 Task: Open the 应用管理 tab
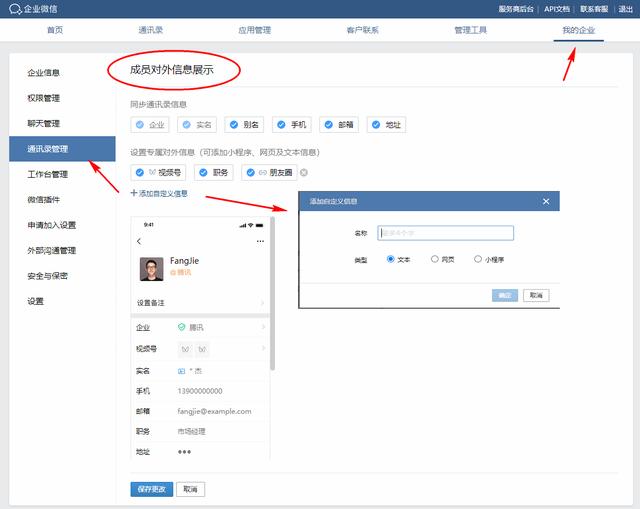pos(255,30)
